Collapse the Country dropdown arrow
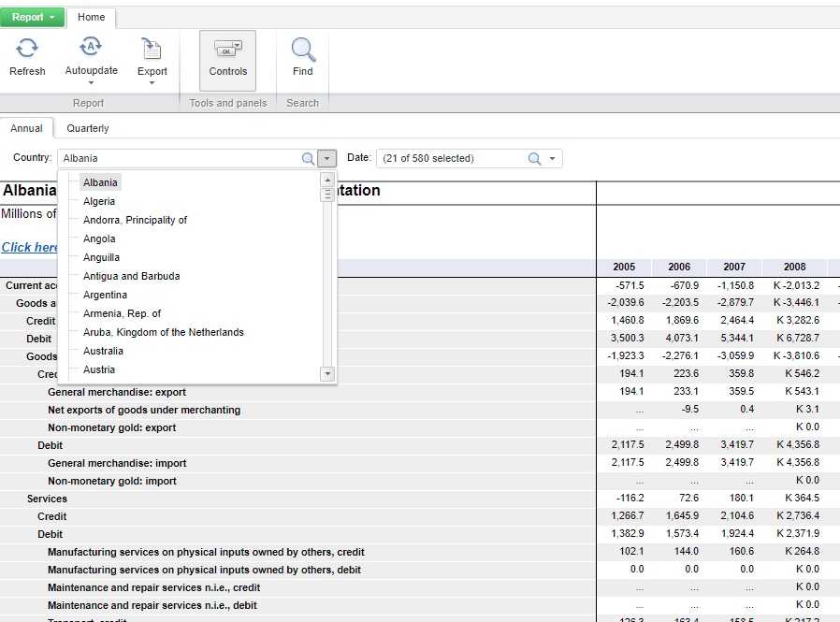The height and width of the screenshot is (622, 840). (x=326, y=159)
